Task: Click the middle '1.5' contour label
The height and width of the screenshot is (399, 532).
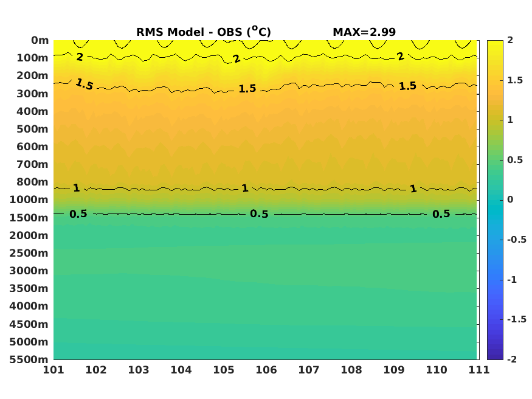Action: [247, 89]
